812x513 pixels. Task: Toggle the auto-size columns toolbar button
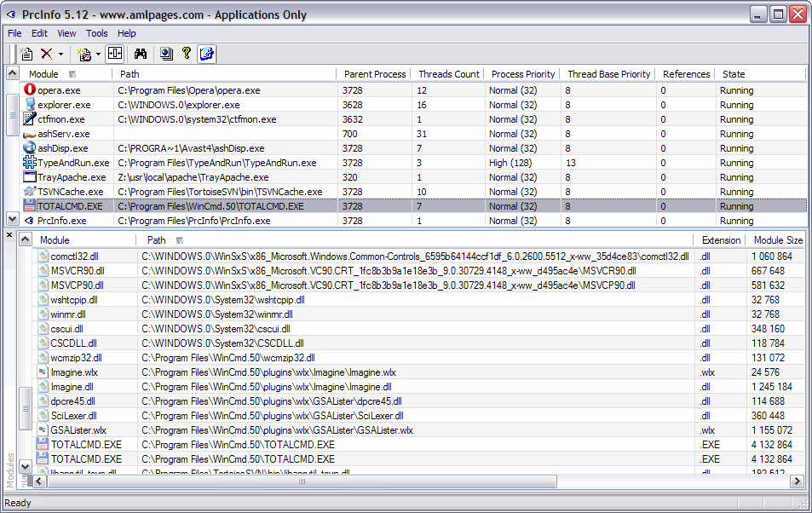pos(114,54)
